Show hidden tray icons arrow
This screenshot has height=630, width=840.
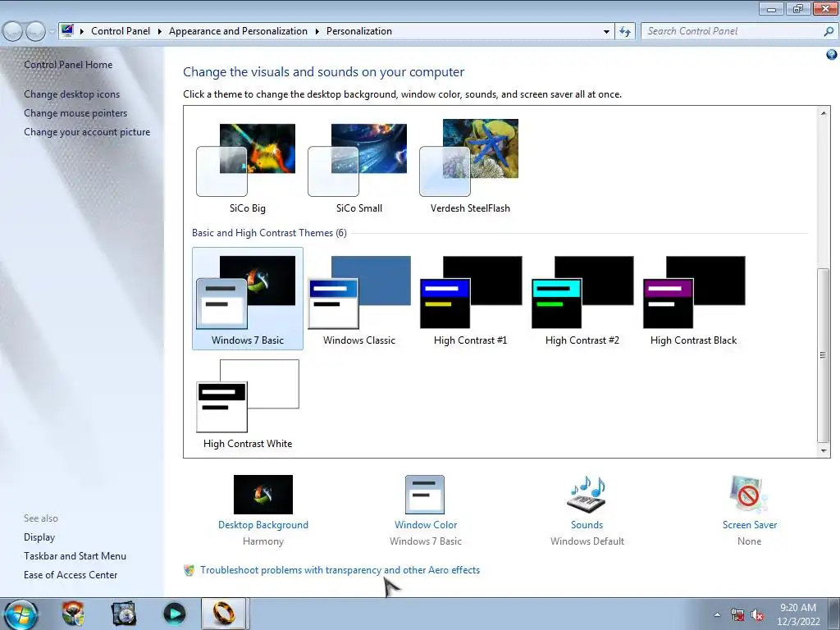pos(717,615)
